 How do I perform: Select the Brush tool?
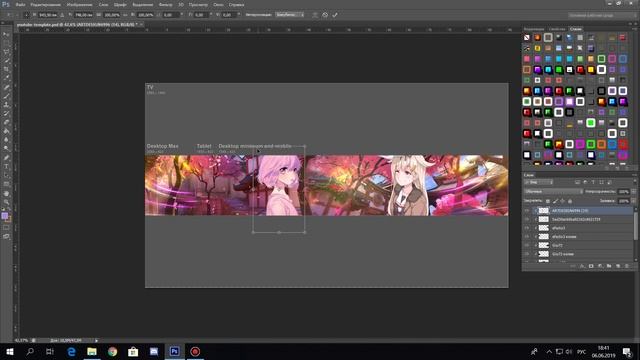pyautogui.click(x=6, y=96)
